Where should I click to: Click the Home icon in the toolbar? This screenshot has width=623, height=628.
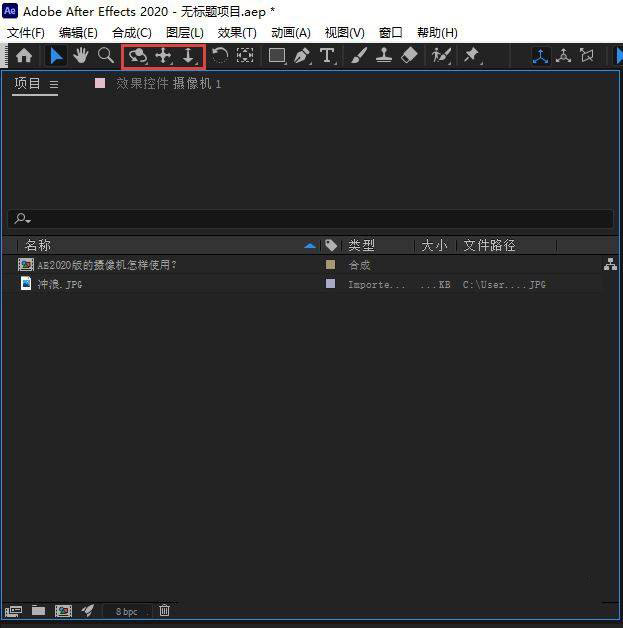click(x=24, y=55)
